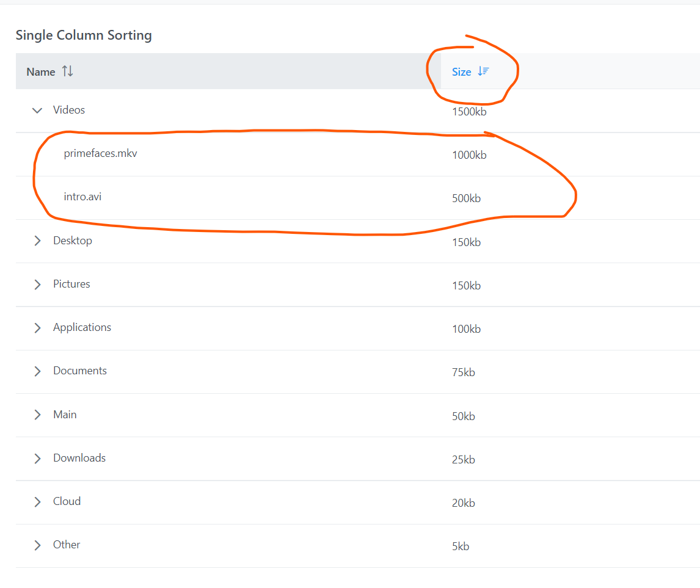
Task: Click the Single Column Sorting heading
Action: point(84,35)
